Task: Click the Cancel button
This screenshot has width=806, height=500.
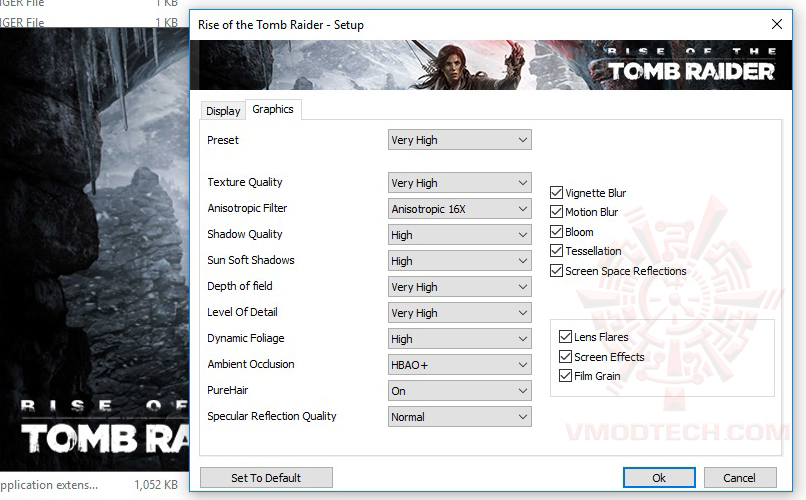Action: (740, 477)
